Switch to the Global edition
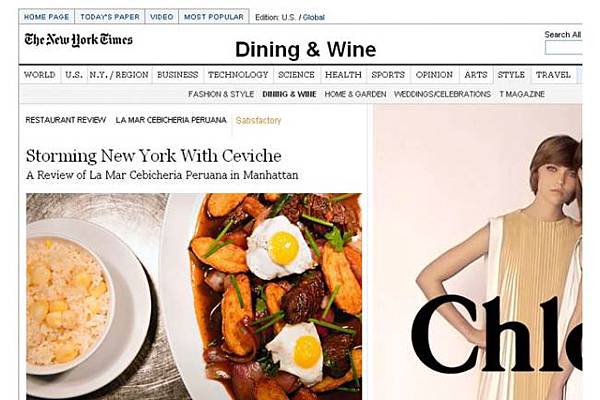The width and height of the screenshot is (600, 400). coord(314,17)
